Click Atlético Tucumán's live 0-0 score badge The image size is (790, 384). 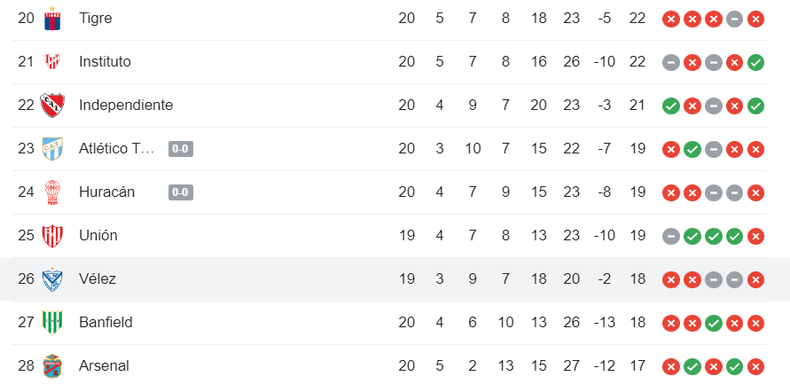[181, 149]
